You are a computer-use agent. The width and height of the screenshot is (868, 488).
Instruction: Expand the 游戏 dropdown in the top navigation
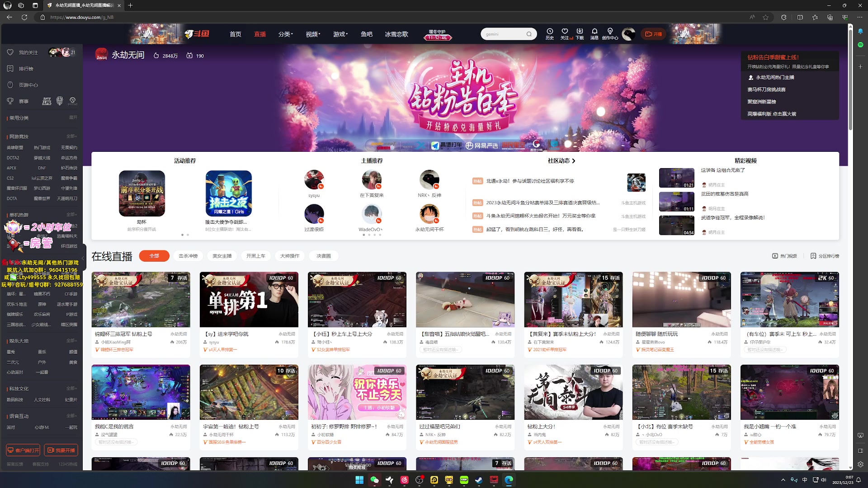[x=340, y=34]
